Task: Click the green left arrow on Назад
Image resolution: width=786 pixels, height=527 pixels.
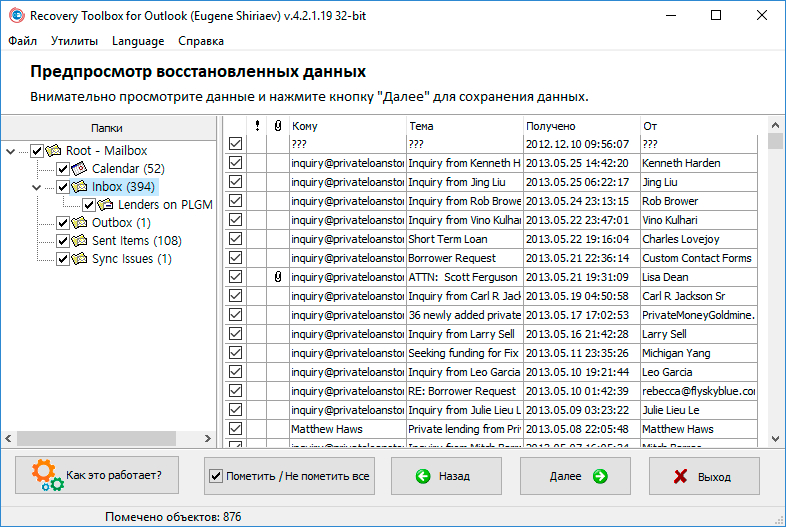Action: point(423,476)
